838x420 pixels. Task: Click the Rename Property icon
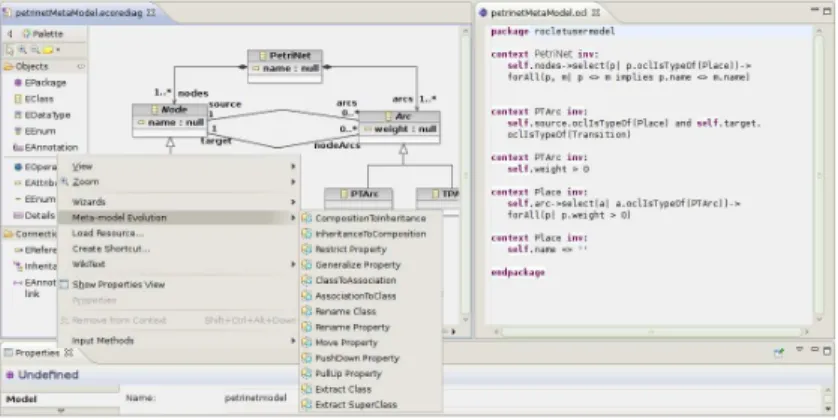[307, 327]
